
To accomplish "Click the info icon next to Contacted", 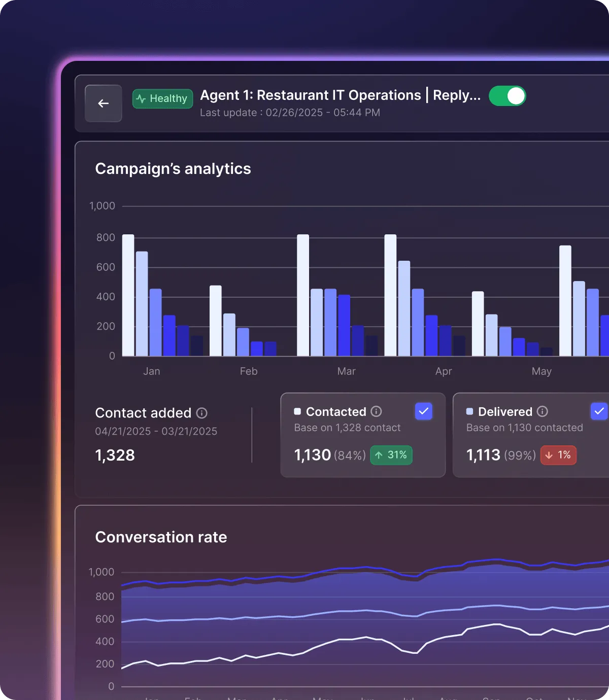I will 376,412.
